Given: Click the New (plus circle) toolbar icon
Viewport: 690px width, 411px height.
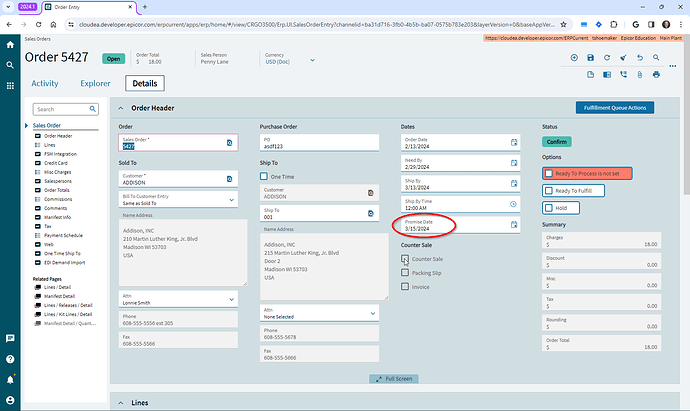Looking at the screenshot, I should (574, 58).
